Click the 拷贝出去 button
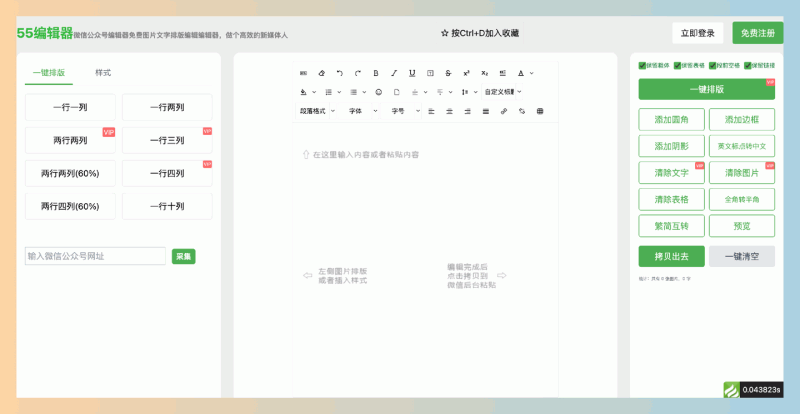The image size is (800, 414). tap(671, 257)
